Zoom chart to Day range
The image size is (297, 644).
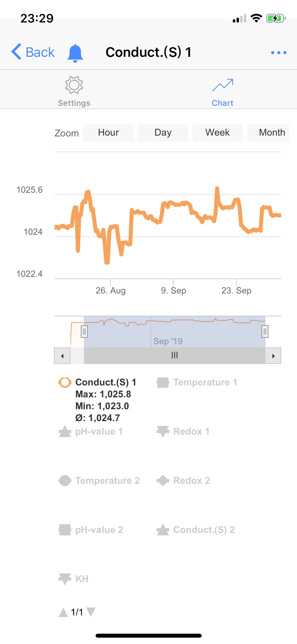coord(163,133)
